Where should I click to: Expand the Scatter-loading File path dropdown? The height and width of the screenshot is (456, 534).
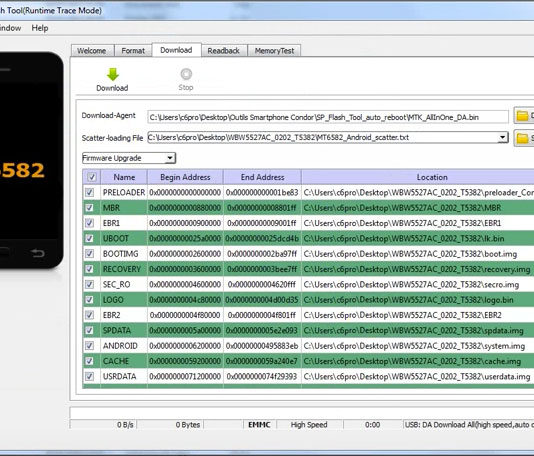pyautogui.click(x=502, y=138)
